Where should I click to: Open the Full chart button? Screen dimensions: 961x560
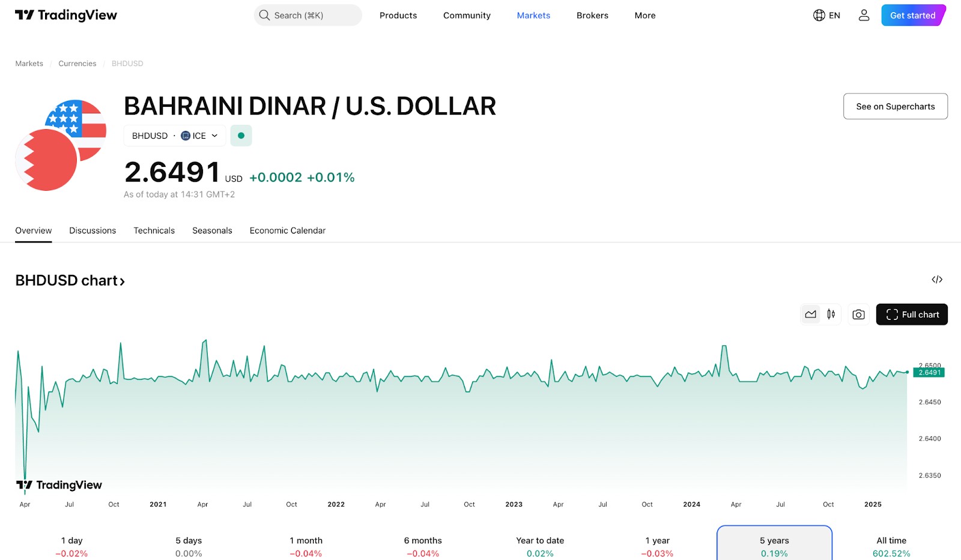(x=912, y=315)
